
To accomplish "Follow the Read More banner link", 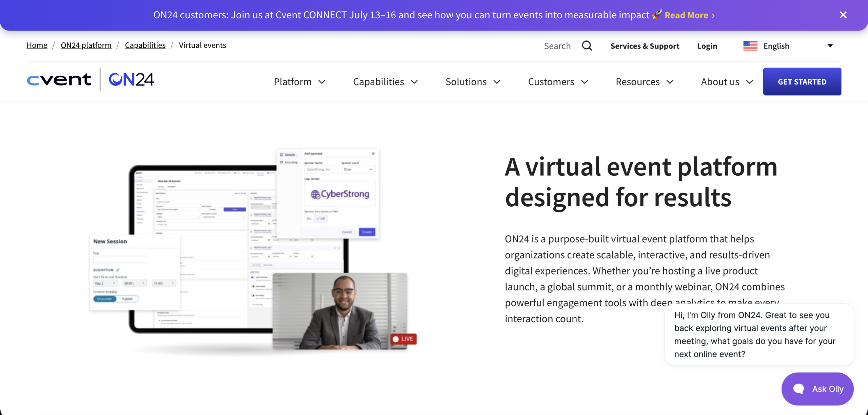I will (x=689, y=15).
